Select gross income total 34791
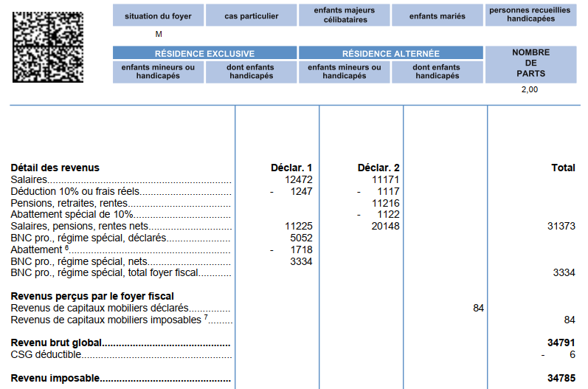The height and width of the screenshot is (389, 588). (561, 342)
